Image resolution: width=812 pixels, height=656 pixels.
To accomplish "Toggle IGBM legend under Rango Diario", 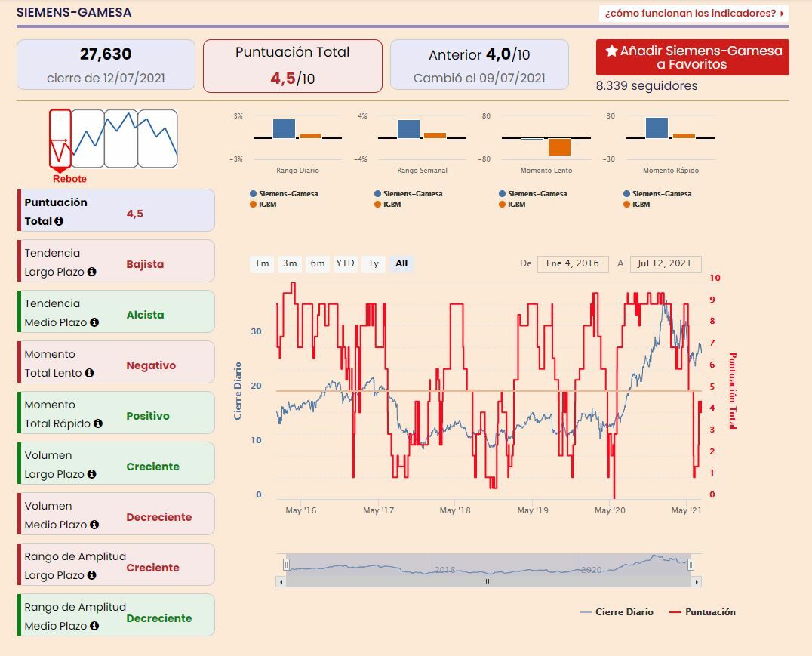I will click(x=263, y=204).
